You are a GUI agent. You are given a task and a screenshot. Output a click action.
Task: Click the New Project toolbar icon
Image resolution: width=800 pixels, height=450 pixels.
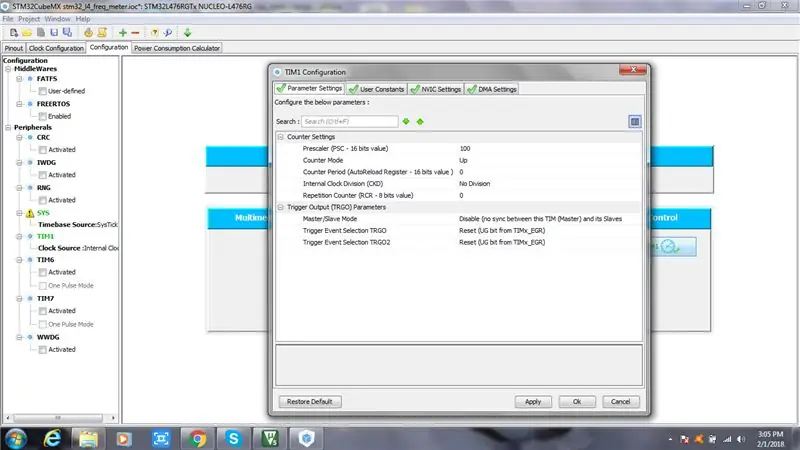pos(14,33)
